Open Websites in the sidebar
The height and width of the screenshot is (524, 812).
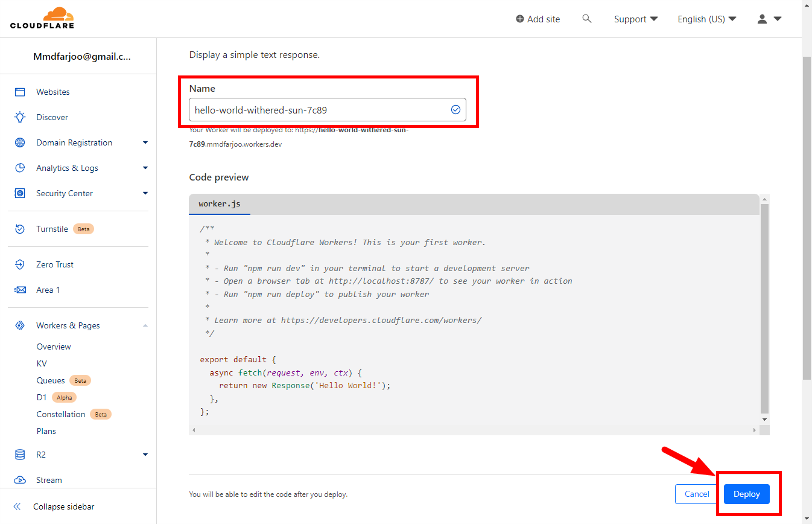(x=53, y=92)
